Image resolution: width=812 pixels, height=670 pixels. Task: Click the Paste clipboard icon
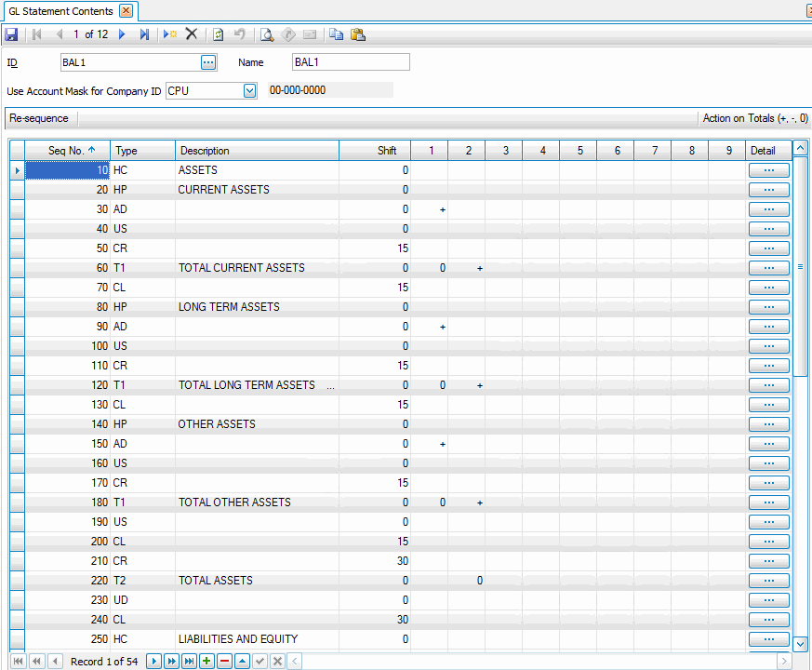coord(357,34)
